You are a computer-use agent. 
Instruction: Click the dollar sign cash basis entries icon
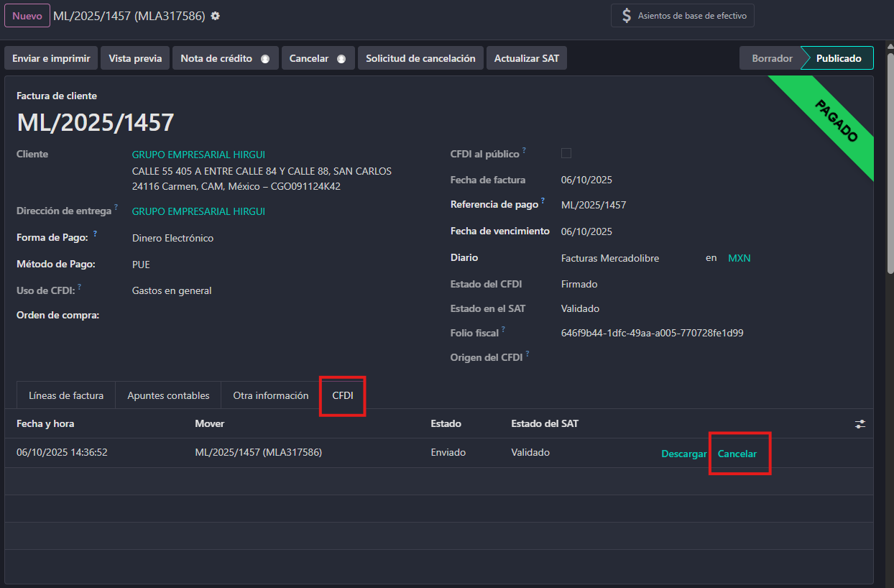click(627, 16)
